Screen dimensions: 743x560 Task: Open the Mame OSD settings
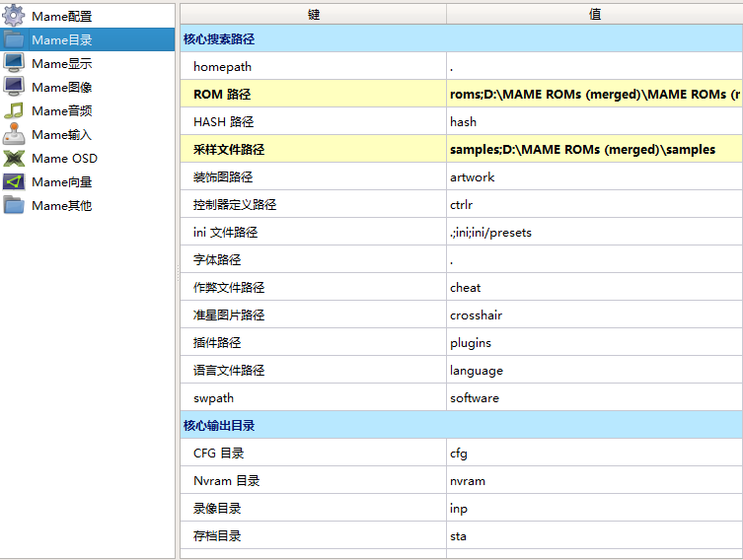(x=64, y=158)
